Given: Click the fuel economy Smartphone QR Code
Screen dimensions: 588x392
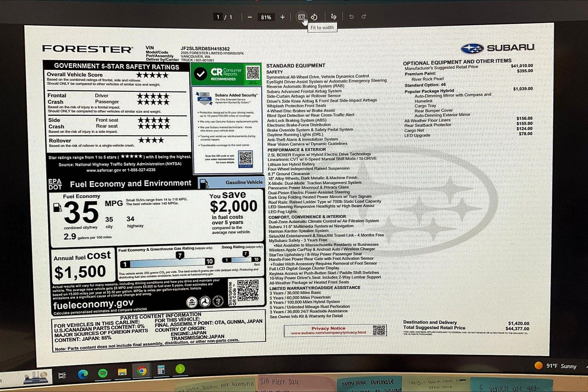Looking at the screenshot, I should tap(248, 290).
